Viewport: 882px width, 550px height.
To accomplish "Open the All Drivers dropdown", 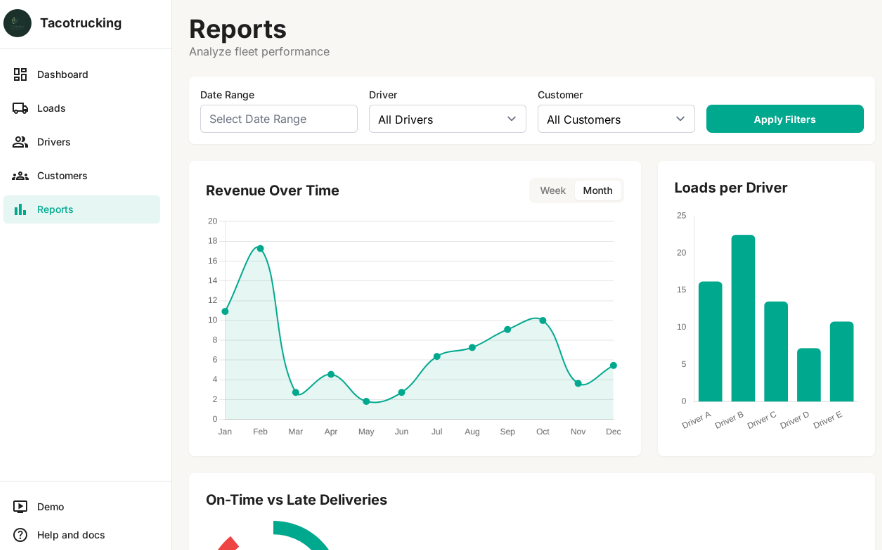I will click(447, 119).
